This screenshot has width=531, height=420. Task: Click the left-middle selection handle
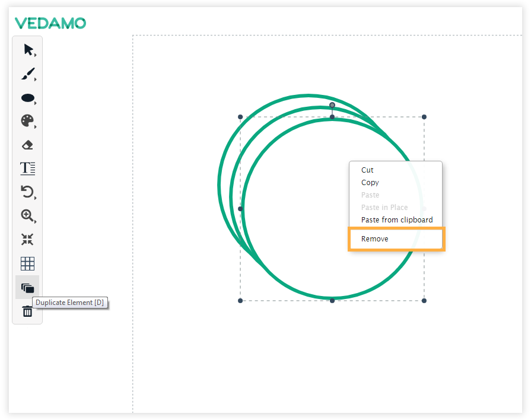(240, 209)
